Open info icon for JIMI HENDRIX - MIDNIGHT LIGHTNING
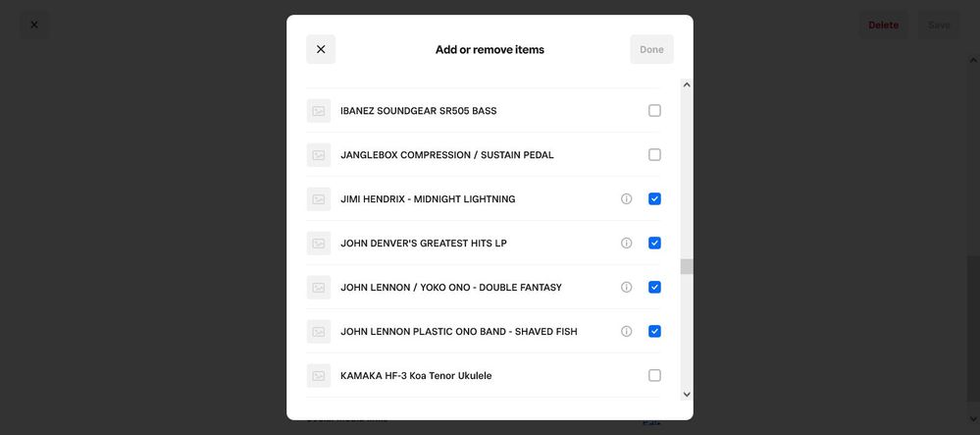 (x=626, y=199)
